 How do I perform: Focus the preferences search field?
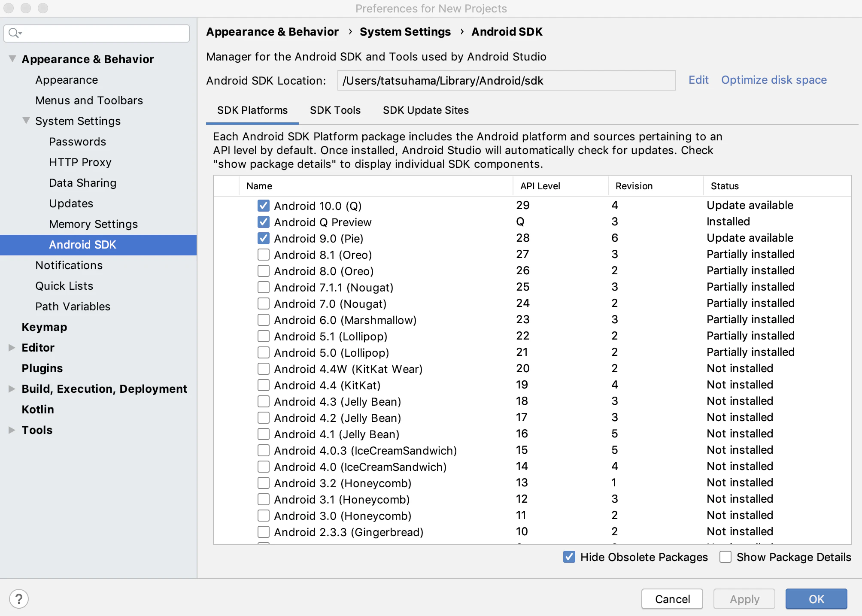coord(97,33)
